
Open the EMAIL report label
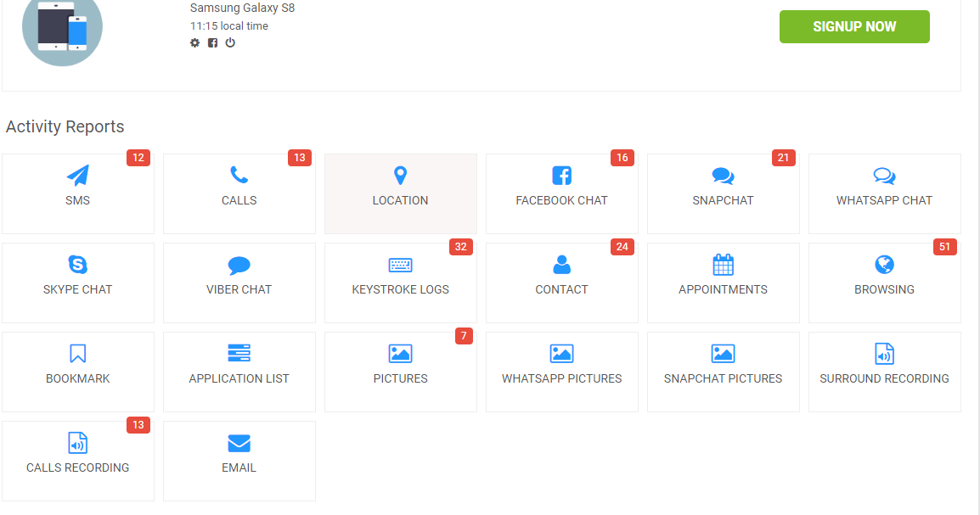tap(239, 468)
